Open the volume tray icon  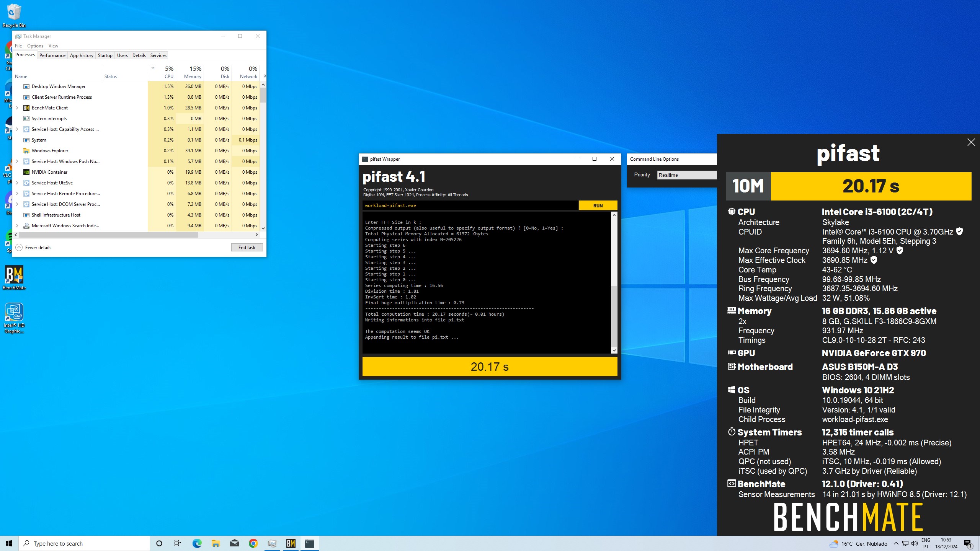pyautogui.click(x=914, y=544)
